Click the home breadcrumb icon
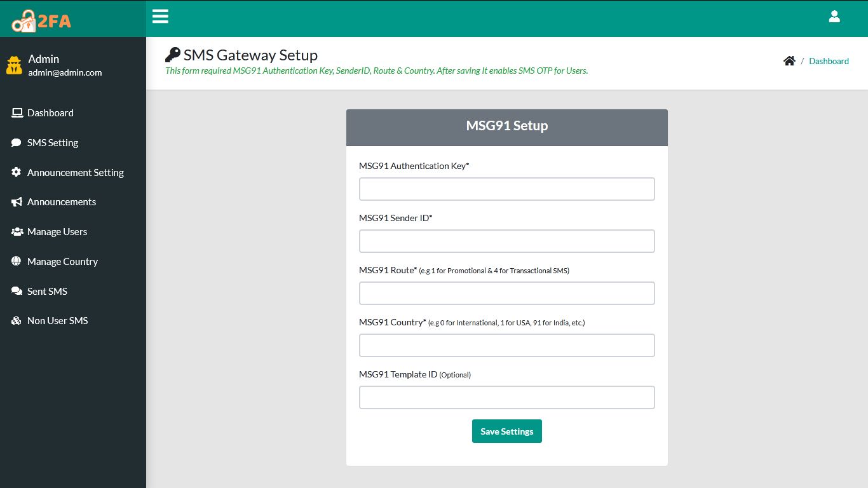 pos(789,61)
